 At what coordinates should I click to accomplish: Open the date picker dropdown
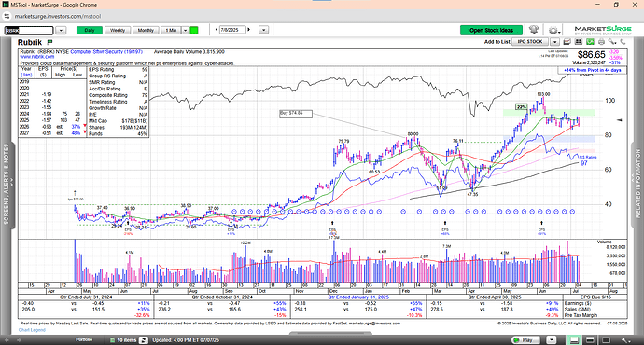(264, 30)
